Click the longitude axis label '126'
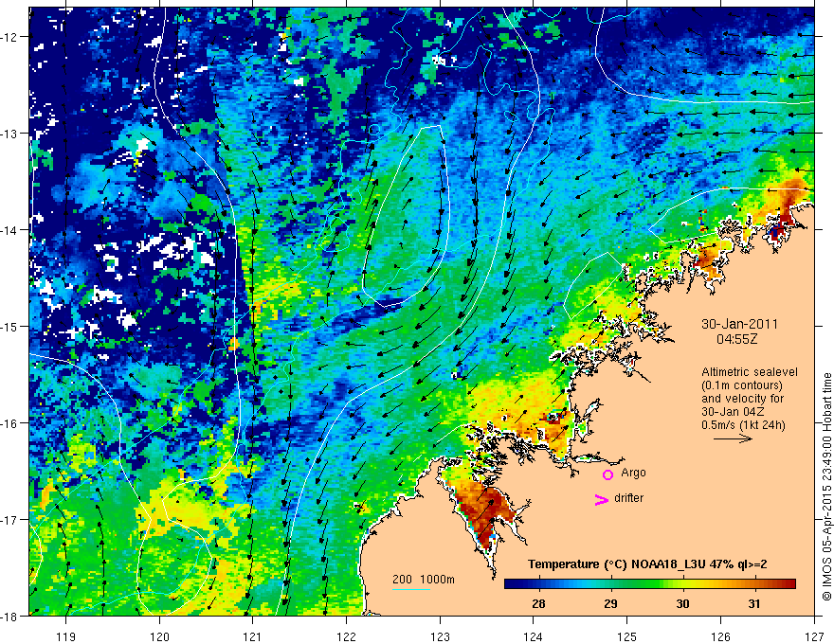Viewport: 834px width, 644px height. [x=720, y=636]
